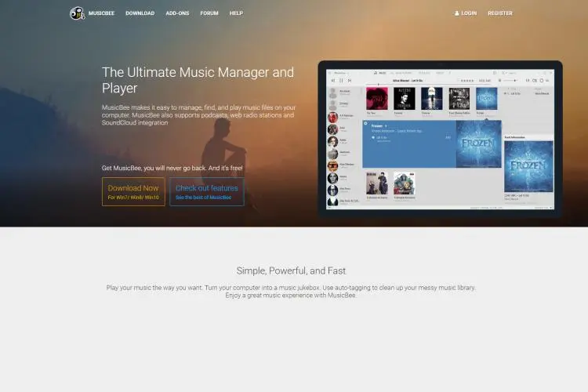588x392 pixels.
Task: Click next track icon in player mockup
Action: click(x=350, y=80)
